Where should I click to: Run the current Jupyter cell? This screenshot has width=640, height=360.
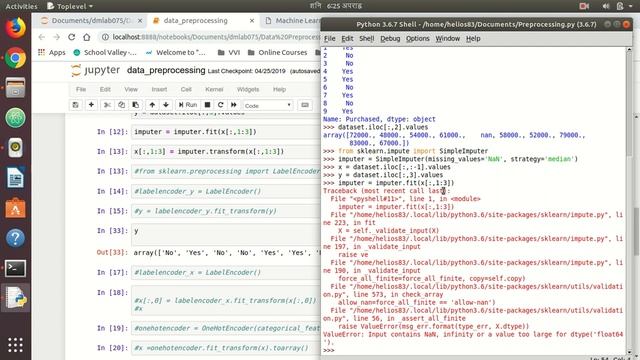[188, 105]
